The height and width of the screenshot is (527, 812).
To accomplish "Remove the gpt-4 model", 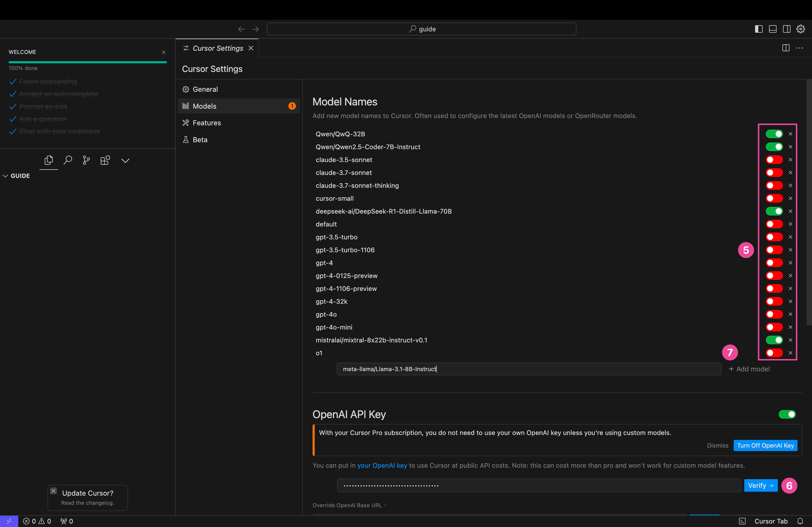I will 791,263.
